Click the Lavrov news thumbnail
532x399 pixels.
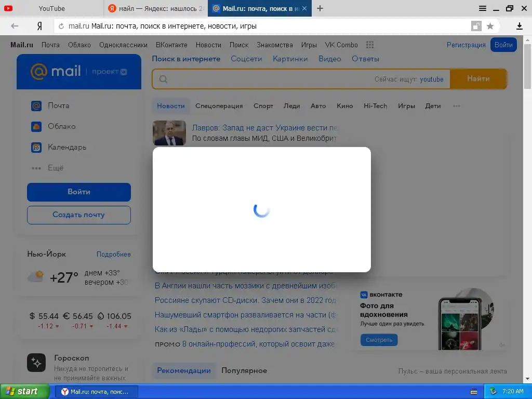(x=169, y=133)
